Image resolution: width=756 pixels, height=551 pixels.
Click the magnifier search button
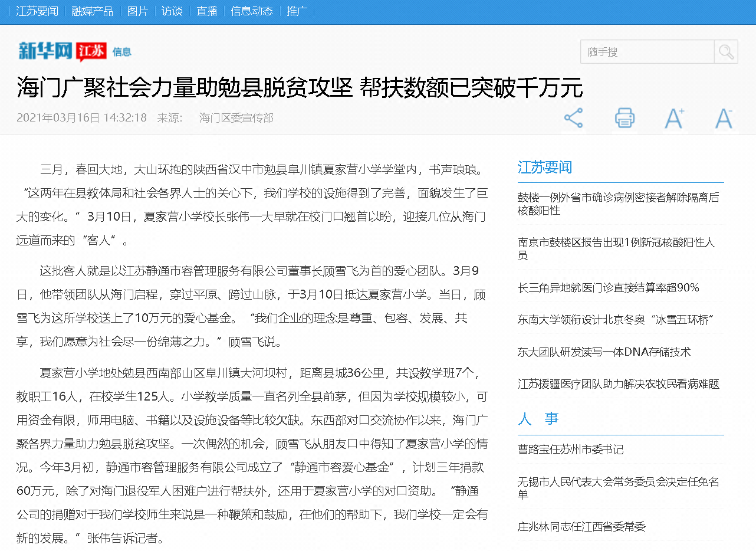point(726,52)
